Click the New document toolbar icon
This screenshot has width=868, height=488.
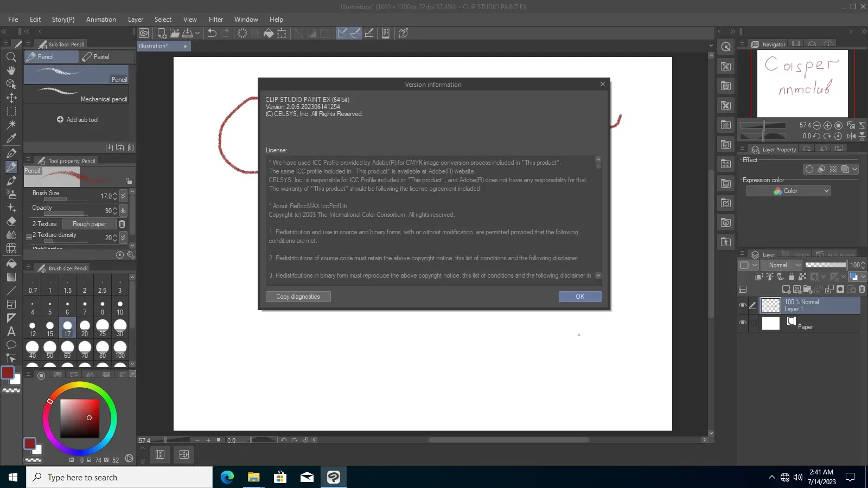(162, 33)
